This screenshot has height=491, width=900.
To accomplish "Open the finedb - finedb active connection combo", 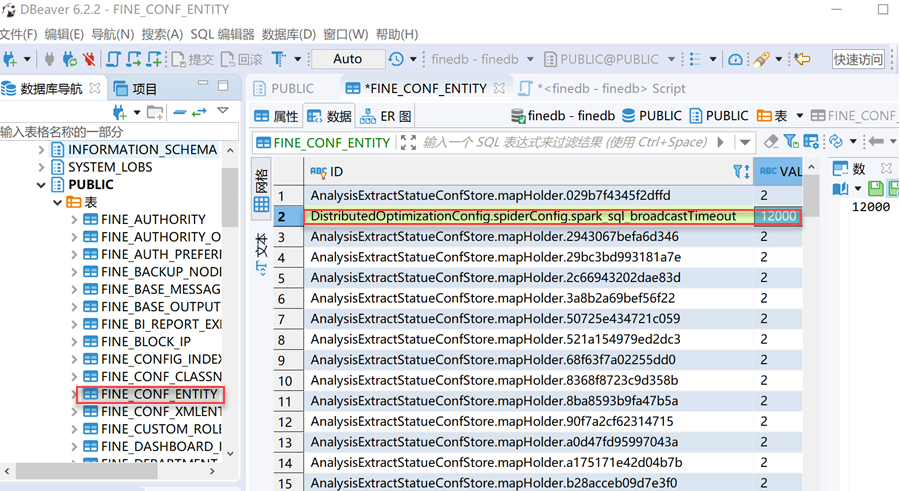I will tap(482, 59).
